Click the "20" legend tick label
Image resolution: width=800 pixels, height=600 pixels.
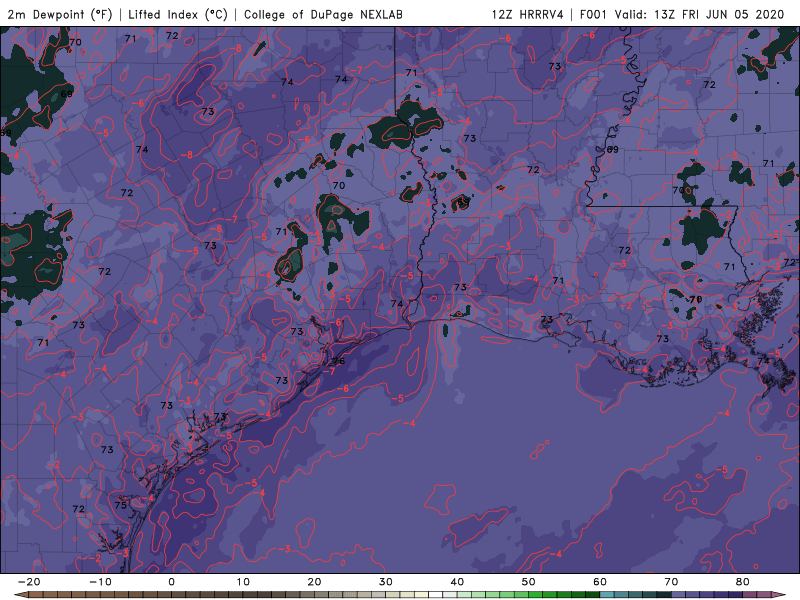pyautogui.click(x=314, y=582)
